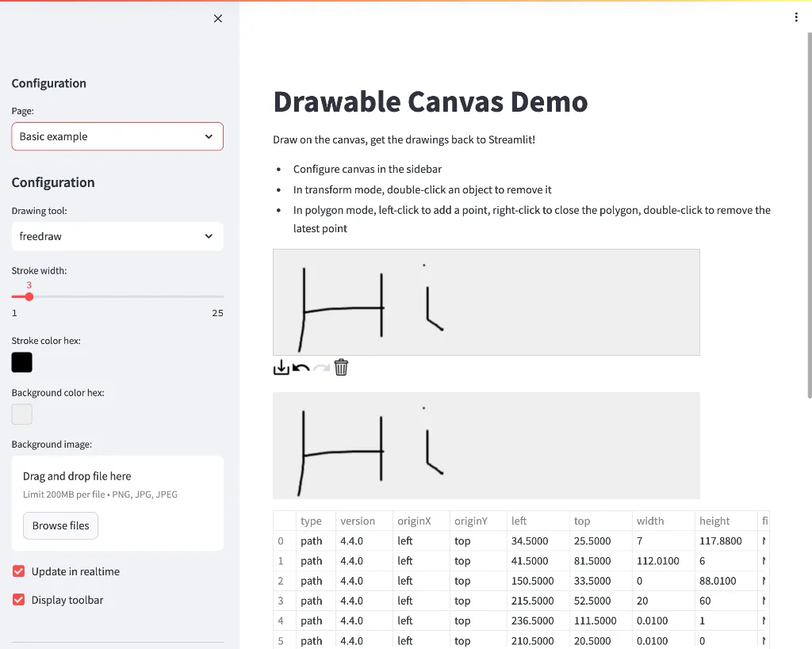Open the background color hex swatch

(x=22, y=414)
